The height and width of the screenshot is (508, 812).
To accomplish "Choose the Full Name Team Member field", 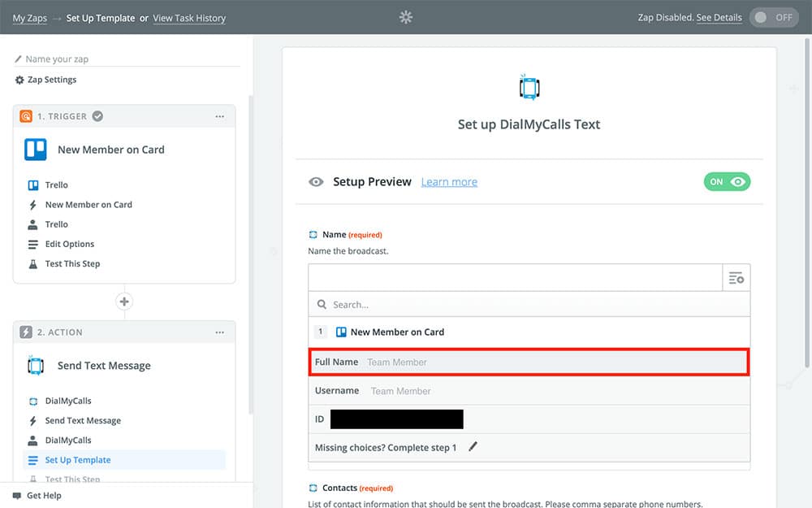I will (529, 362).
